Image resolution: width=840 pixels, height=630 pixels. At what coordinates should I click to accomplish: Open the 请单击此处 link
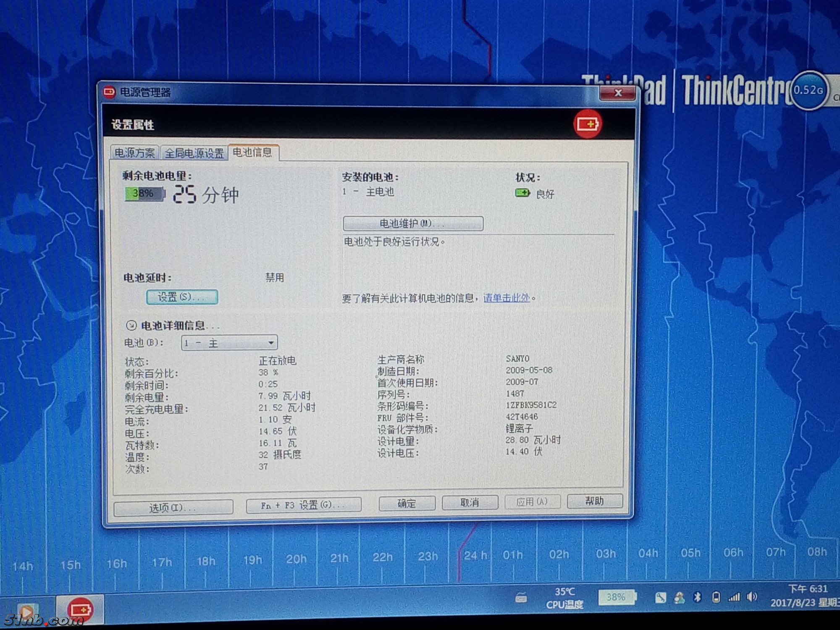pos(507,298)
